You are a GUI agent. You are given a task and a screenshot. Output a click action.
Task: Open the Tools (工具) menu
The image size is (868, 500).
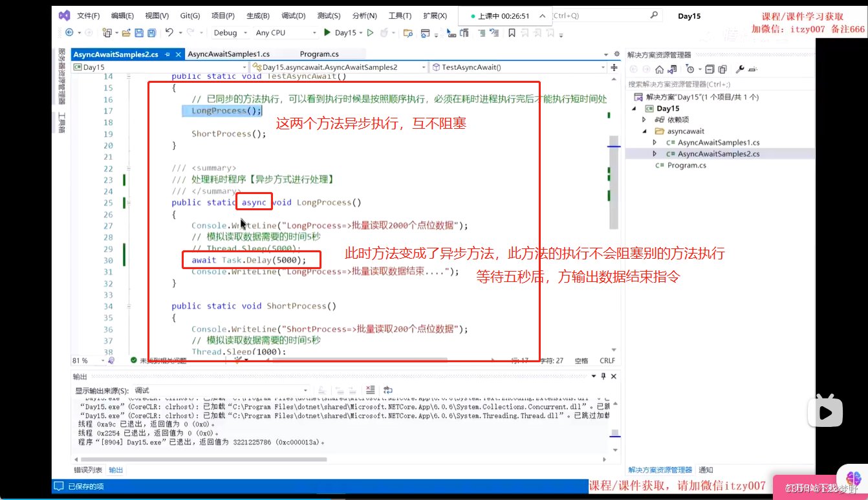pyautogui.click(x=400, y=16)
